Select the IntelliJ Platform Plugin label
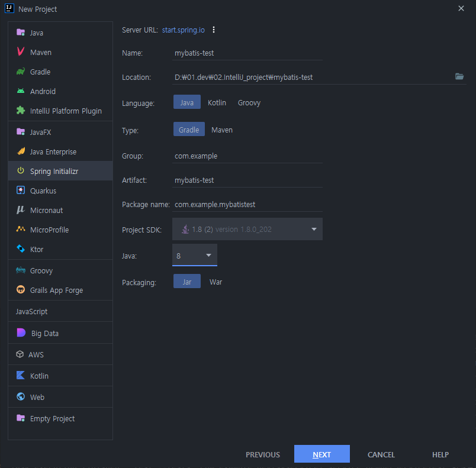Viewport: 476px width, 468px height. click(x=66, y=111)
